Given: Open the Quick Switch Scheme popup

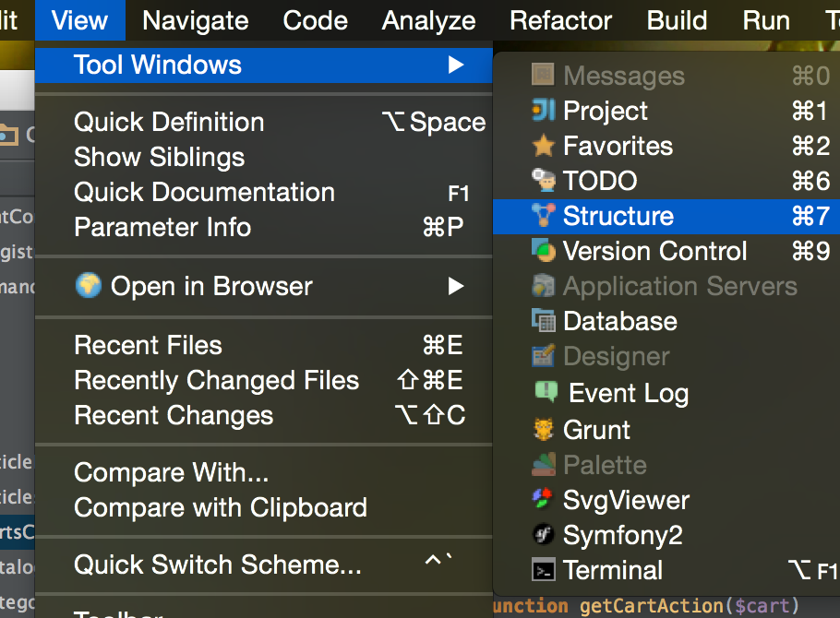Looking at the screenshot, I should point(218,565).
